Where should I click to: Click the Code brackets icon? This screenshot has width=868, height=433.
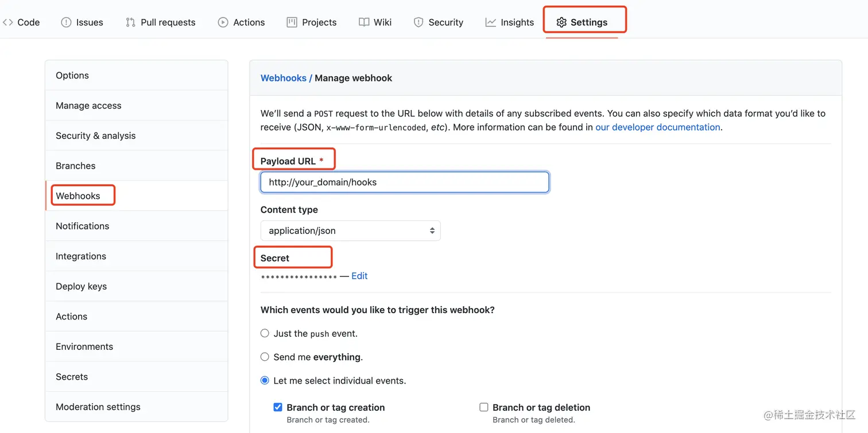[8, 22]
